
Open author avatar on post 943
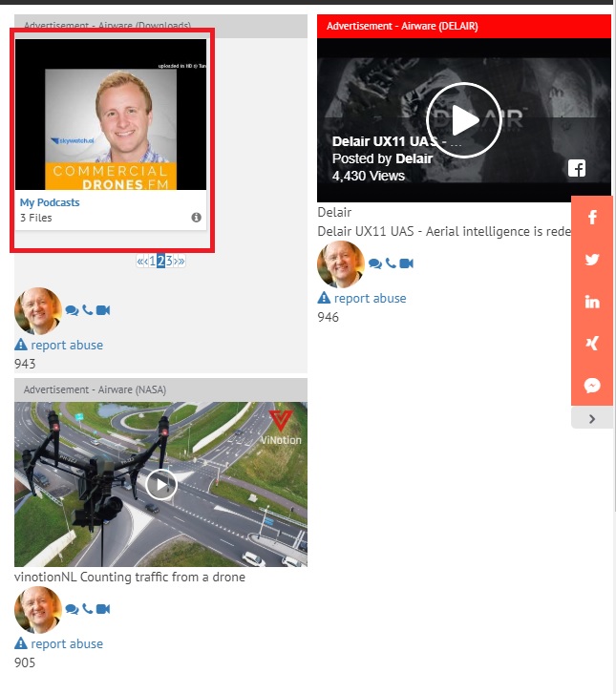38,310
